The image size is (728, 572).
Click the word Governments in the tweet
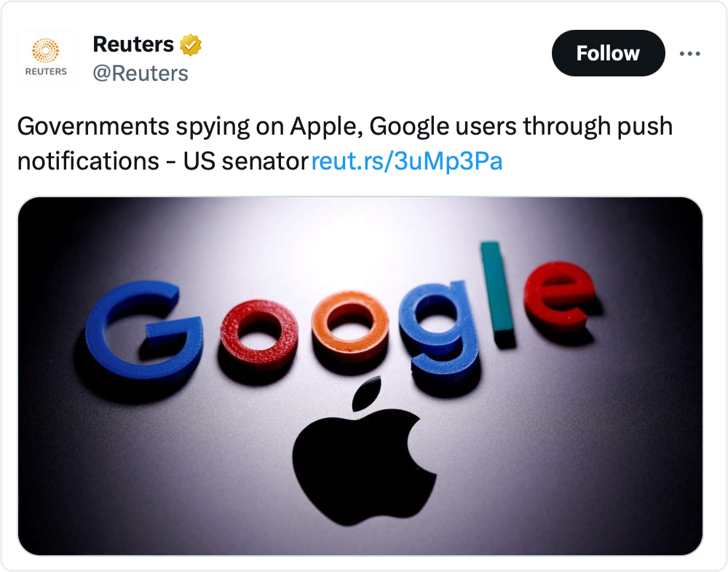point(92,127)
